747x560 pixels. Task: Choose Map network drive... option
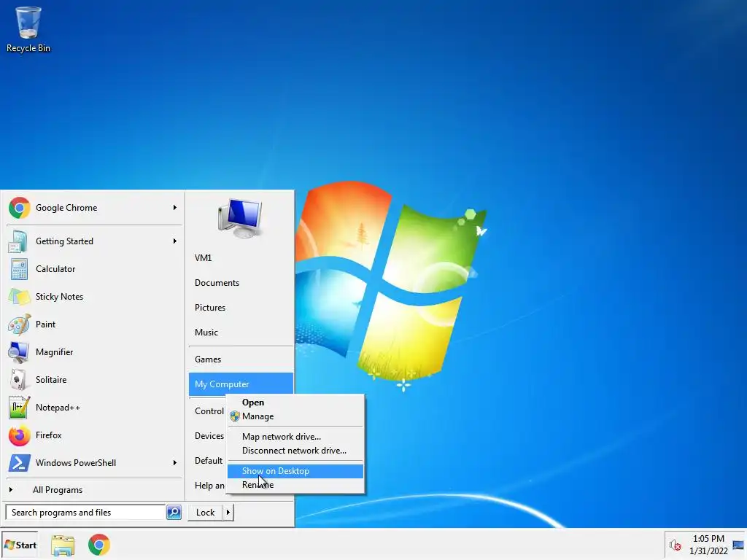coord(295,437)
